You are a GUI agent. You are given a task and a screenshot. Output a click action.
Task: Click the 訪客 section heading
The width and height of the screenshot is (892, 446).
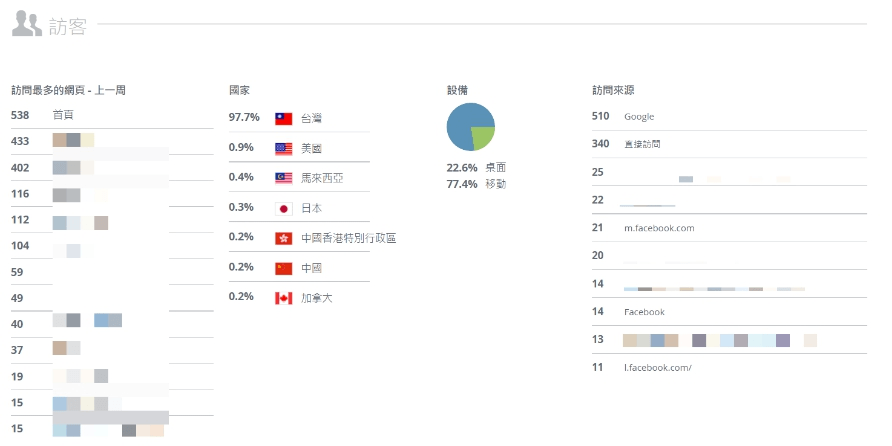point(67,26)
